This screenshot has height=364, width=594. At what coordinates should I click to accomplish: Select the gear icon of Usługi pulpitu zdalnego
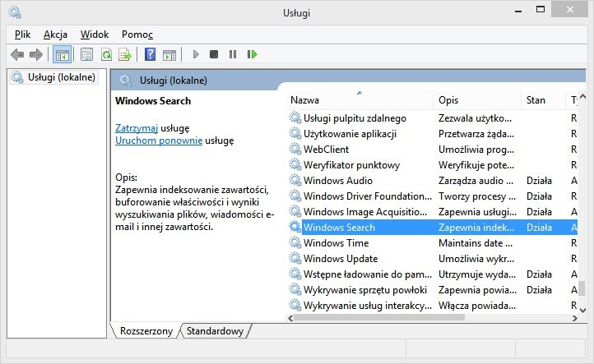tap(295, 117)
